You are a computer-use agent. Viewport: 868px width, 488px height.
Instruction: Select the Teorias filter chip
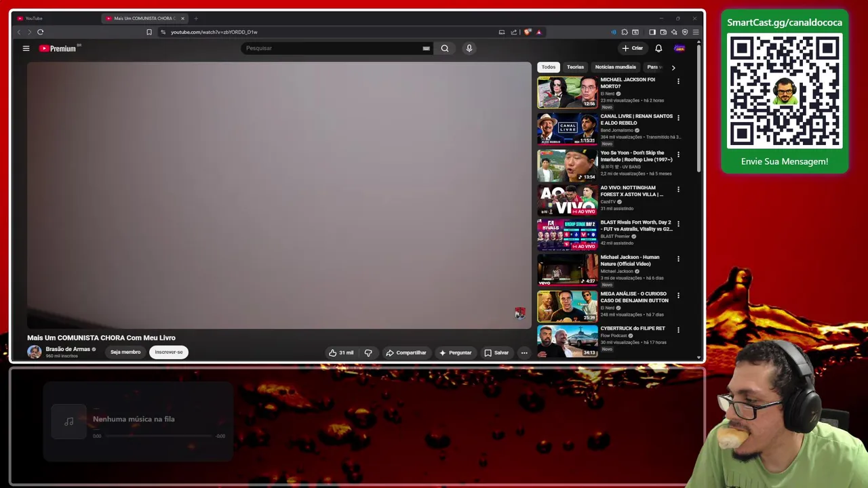click(x=575, y=67)
